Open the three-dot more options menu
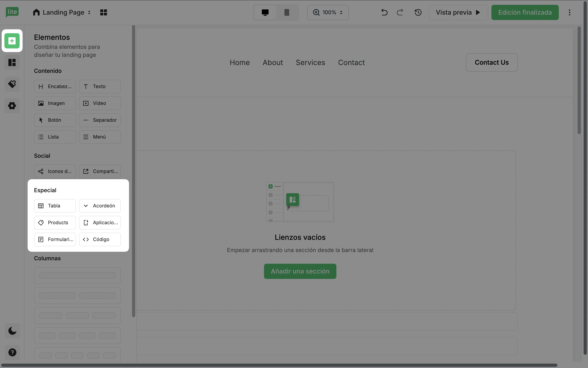Screen dimensions: 588x368 tap(569, 12)
